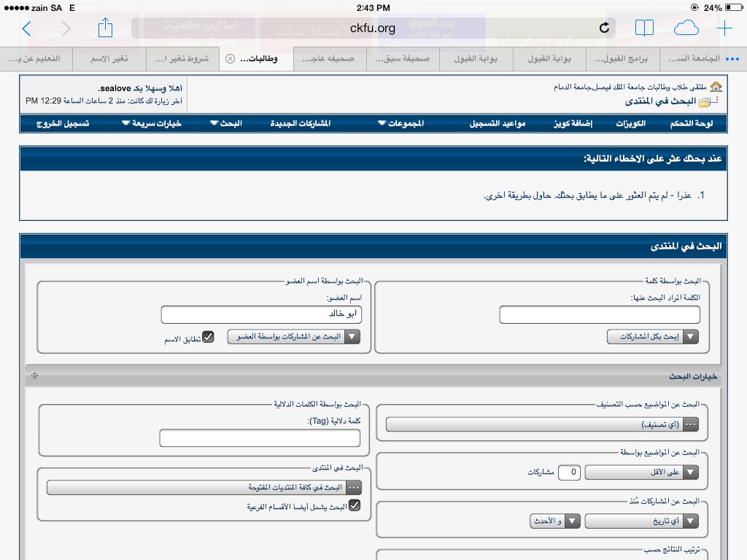Open the و الأحدث dropdown

[555, 521]
